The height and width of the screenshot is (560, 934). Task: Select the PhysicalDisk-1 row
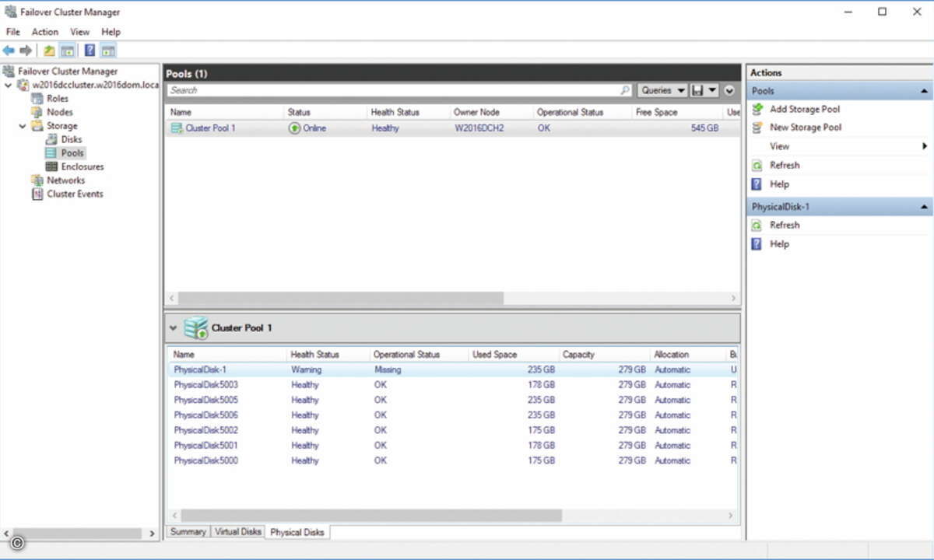pos(452,370)
